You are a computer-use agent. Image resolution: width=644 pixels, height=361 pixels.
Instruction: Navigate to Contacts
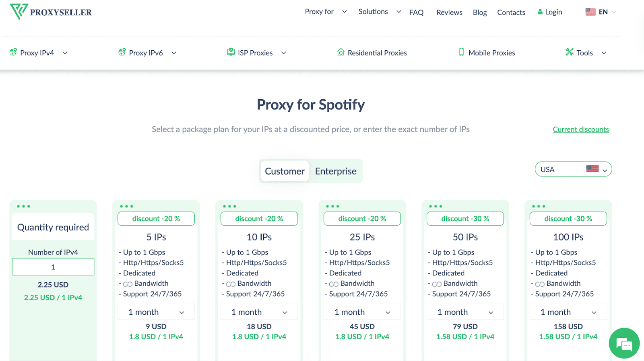click(x=511, y=12)
